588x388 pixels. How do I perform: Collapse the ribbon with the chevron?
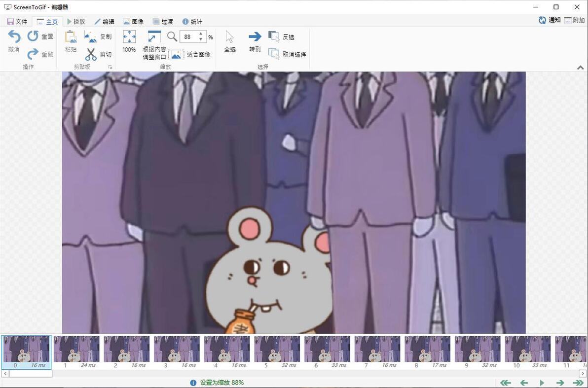pyautogui.click(x=580, y=68)
